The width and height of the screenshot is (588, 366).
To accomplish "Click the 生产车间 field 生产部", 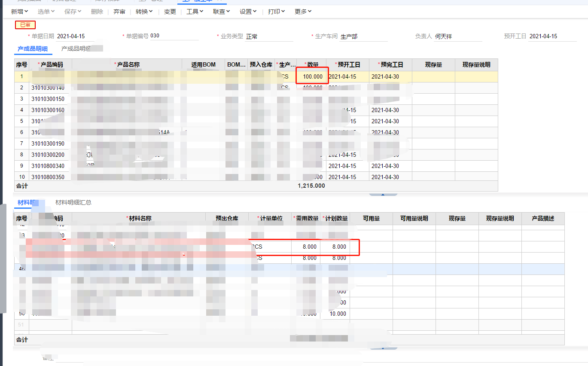I will pos(363,37).
